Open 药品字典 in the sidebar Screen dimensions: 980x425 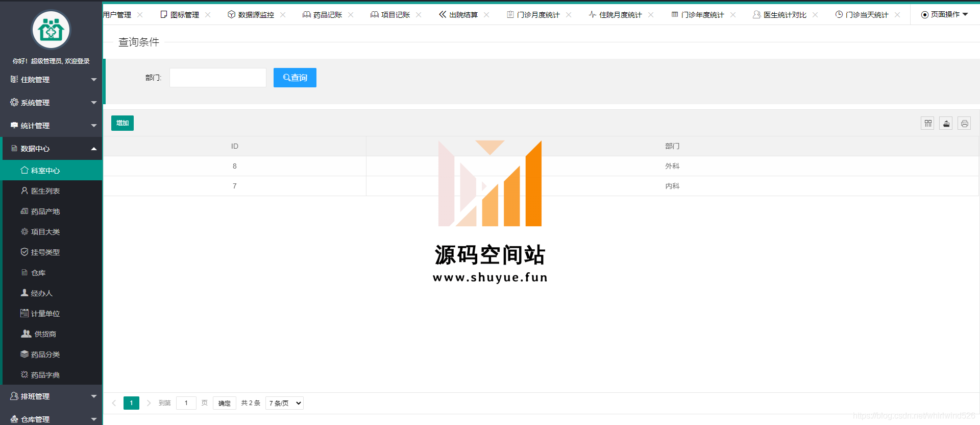[45, 375]
